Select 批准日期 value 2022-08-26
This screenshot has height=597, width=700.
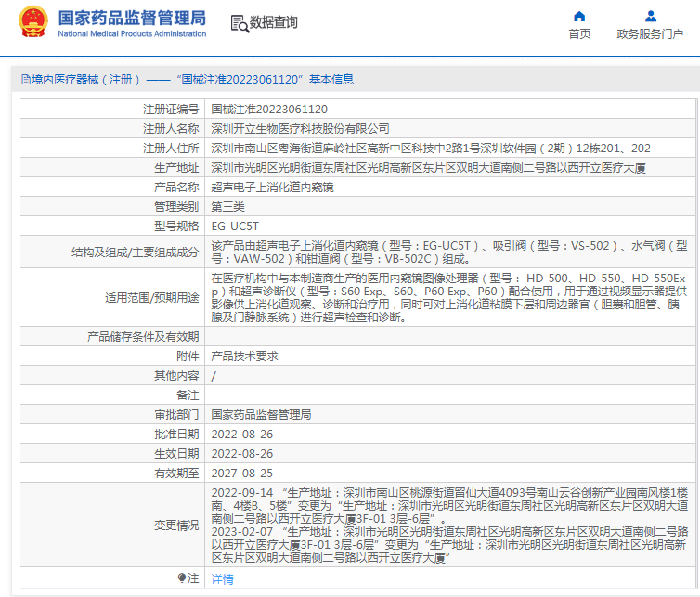(242, 435)
